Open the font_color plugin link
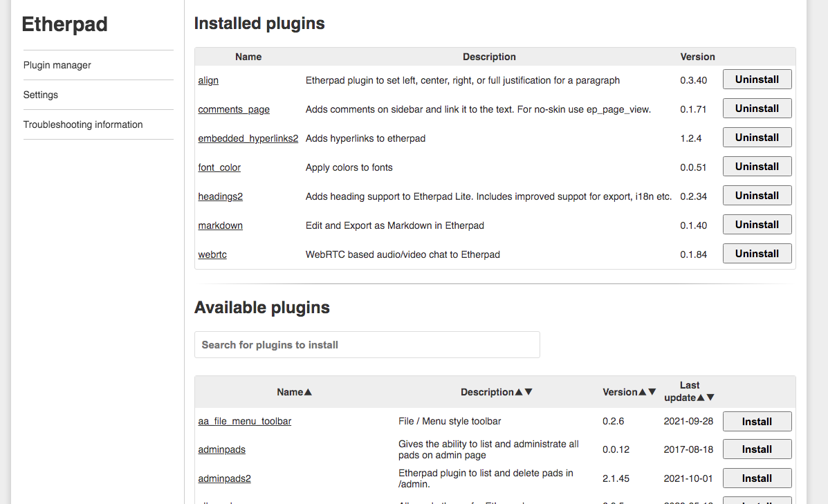Viewport: 828px width, 504px height. (x=219, y=167)
